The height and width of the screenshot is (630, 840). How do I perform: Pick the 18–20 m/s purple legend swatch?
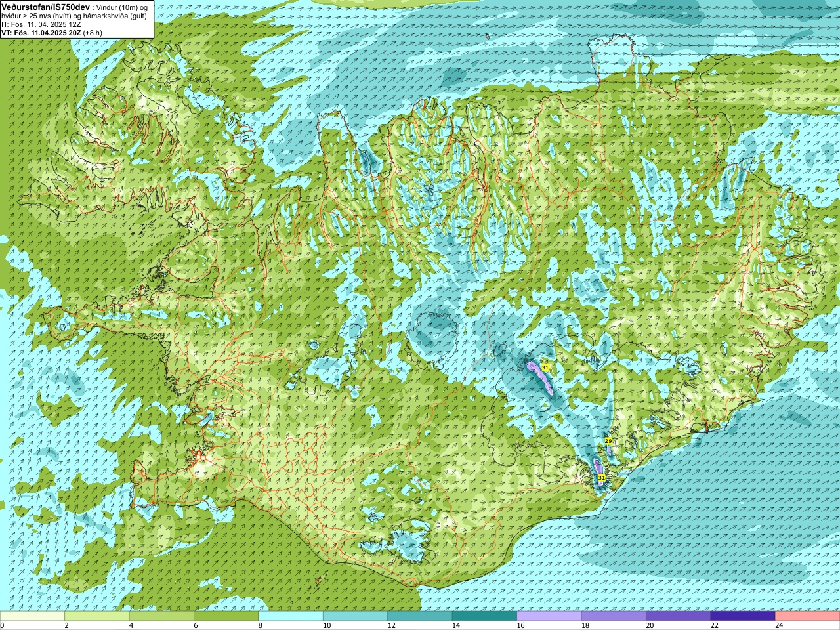point(614,616)
